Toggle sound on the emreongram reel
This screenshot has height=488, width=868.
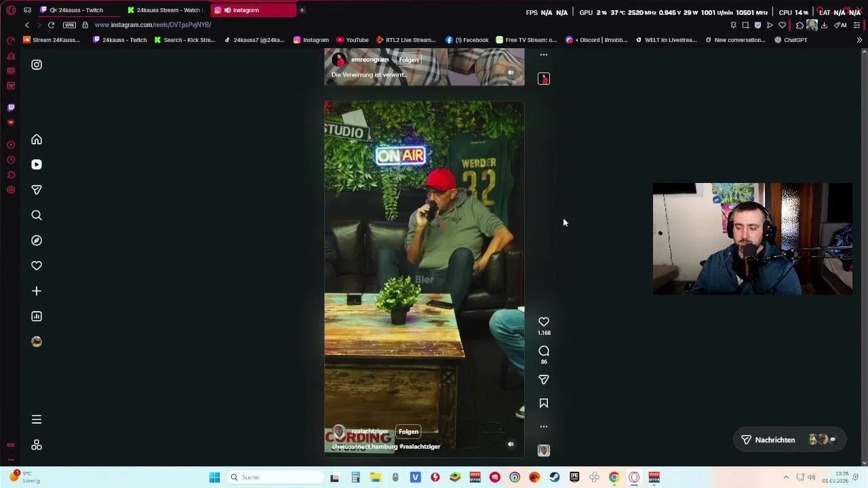point(511,73)
